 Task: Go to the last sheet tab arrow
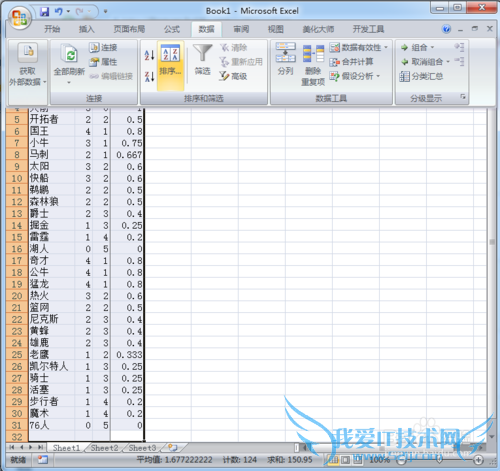tap(41, 447)
